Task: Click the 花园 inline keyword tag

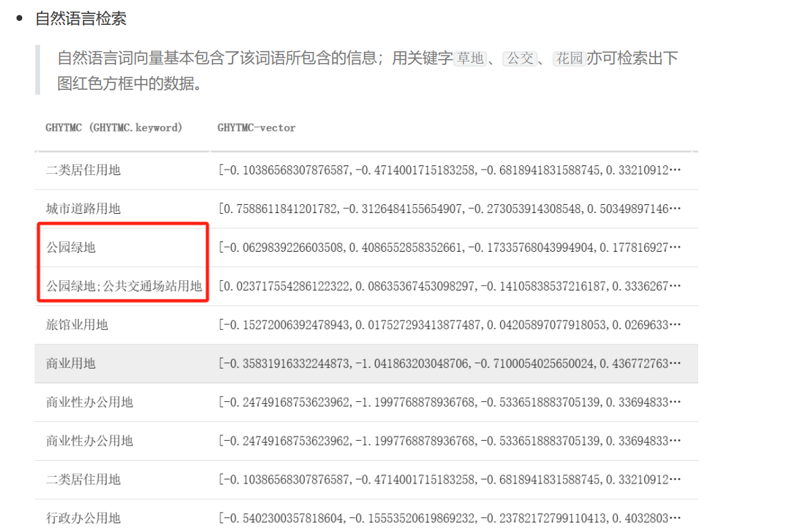Action: tap(570, 59)
